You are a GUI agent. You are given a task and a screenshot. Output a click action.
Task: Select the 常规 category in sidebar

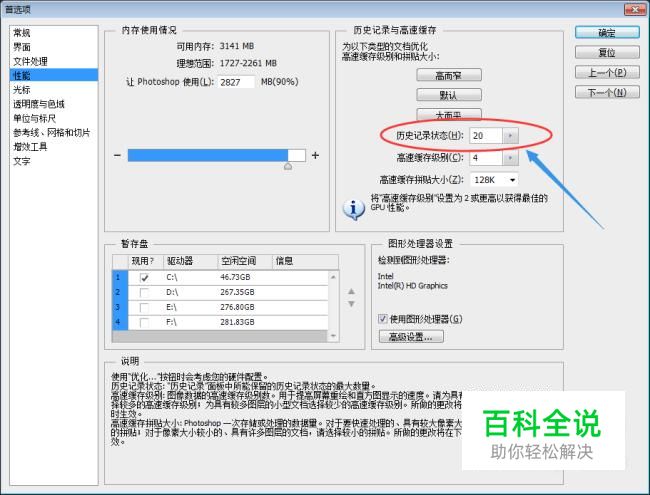tap(22, 33)
